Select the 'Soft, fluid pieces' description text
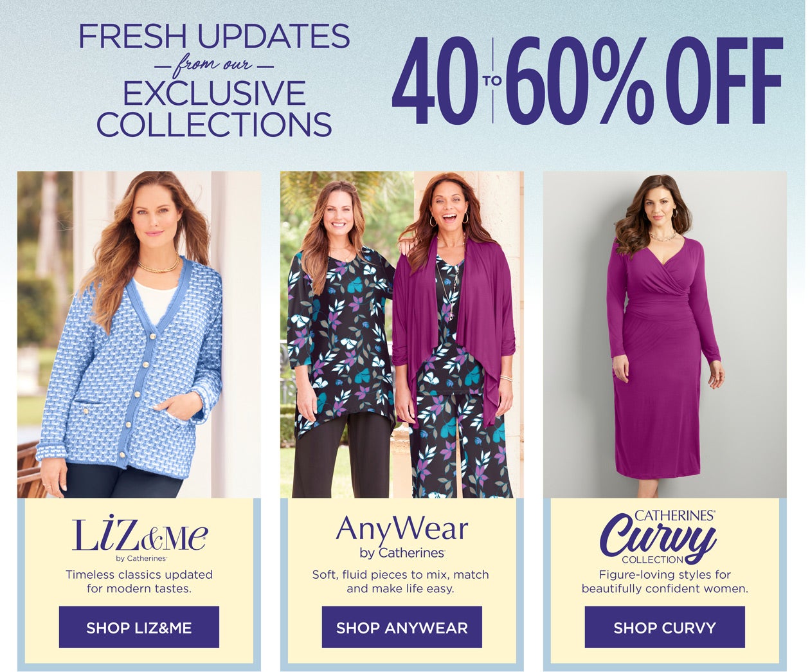Screen dimensions: 810x672 [401, 581]
